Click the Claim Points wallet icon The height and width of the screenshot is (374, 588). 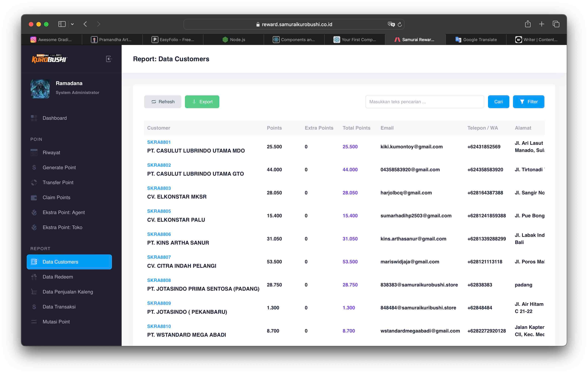click(34, 197)
